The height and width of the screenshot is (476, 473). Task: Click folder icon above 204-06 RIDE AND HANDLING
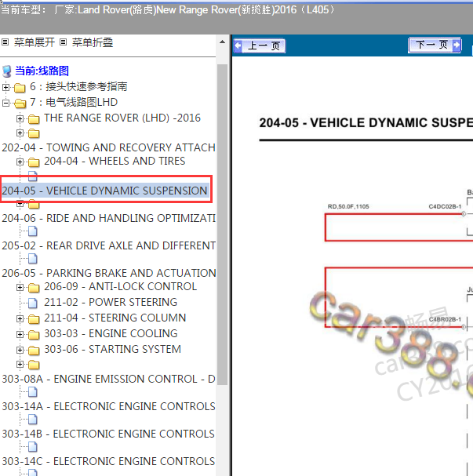pyautogui.click(x=34, y=205)
